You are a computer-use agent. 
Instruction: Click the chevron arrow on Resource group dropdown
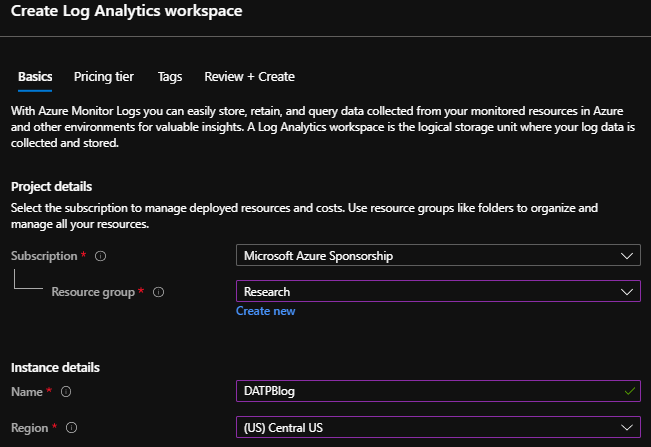click(627, 292)
